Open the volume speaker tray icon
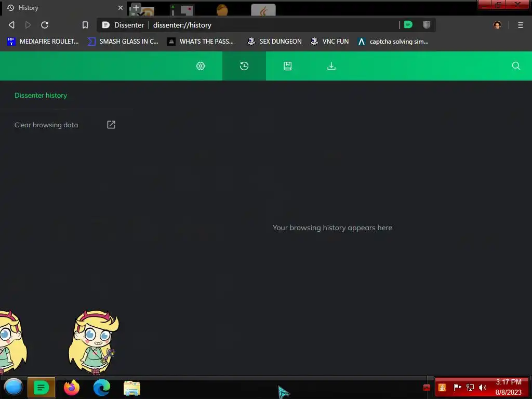The width and height of the screenshot is (532, 399). [483, 387]
